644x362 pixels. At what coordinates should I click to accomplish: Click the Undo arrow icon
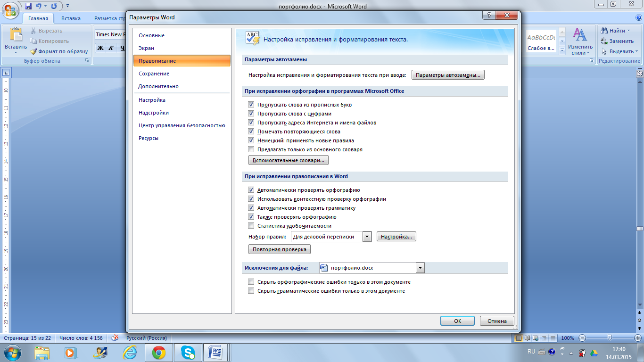(x=40, y=6)
